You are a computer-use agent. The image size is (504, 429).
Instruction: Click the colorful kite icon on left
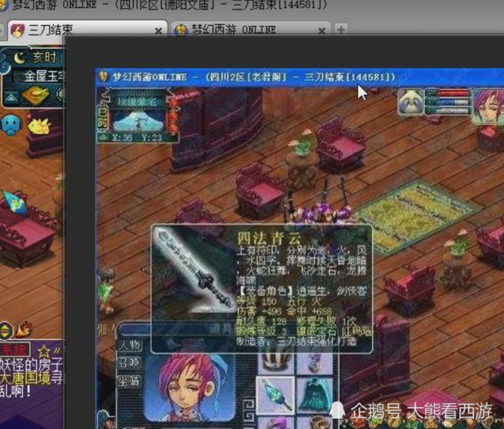click(15, 203)
